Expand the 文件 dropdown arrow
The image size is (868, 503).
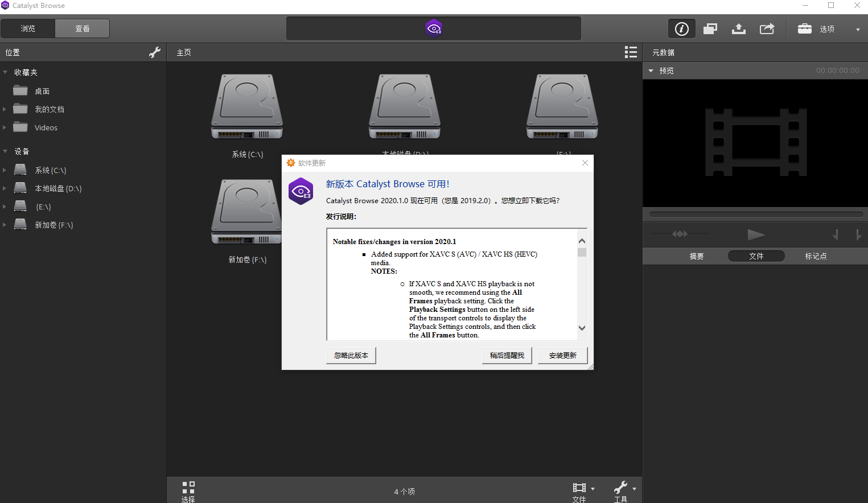click(x=593, y=489)
